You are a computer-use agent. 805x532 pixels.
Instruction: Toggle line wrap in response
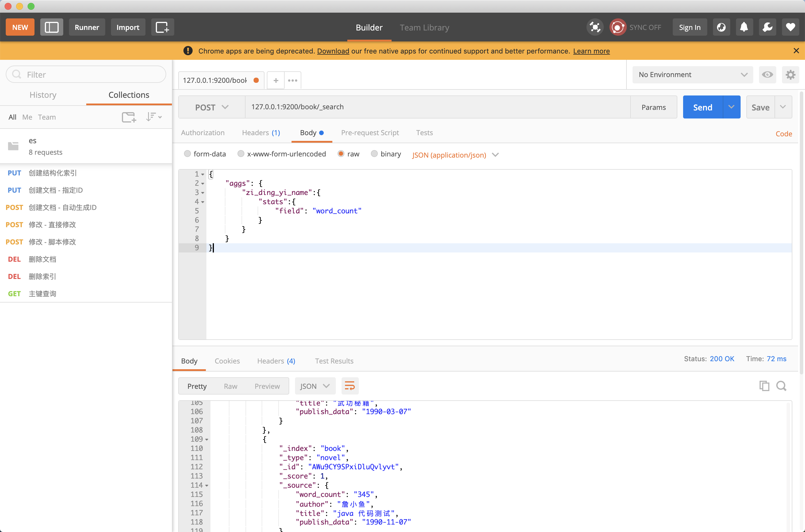click(349, 386)
